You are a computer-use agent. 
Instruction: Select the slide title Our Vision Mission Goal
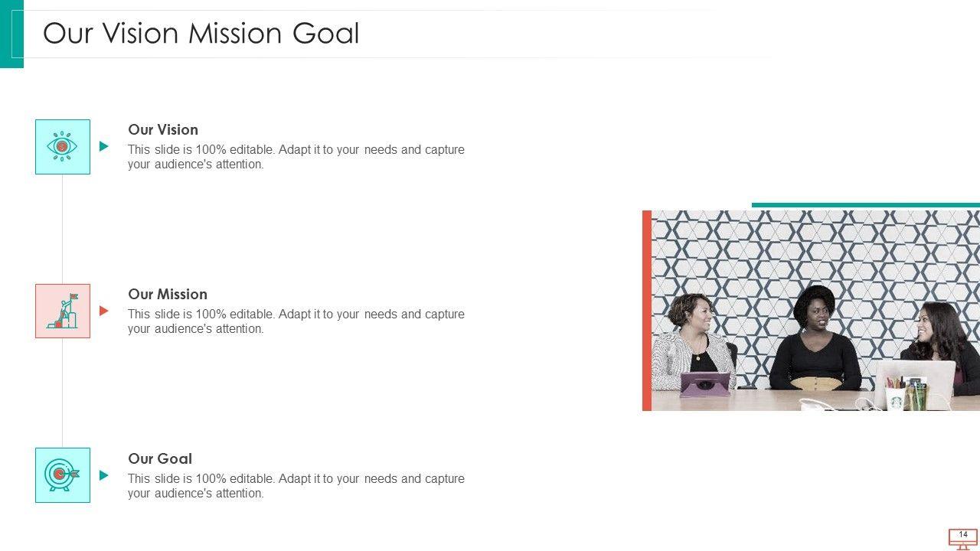201,34
